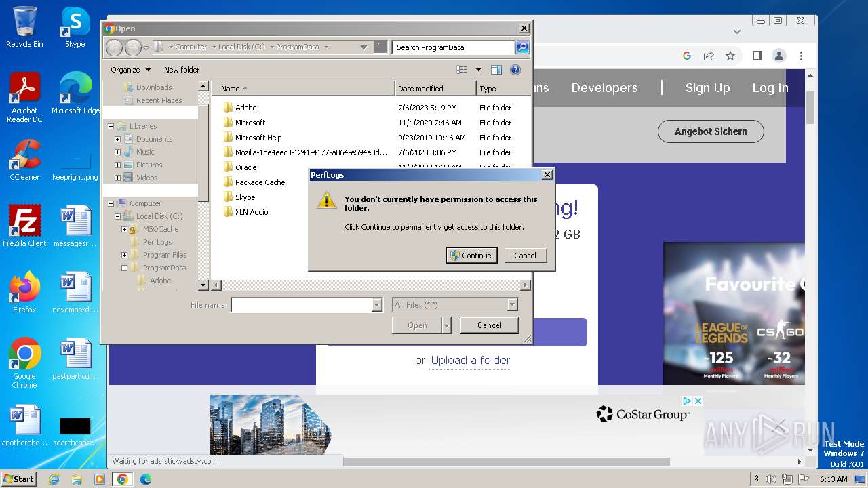The height and width of the screenshot is (488, 868).
Task: Open FileZilla Client desktop shortcut
Action: point(24,226)
